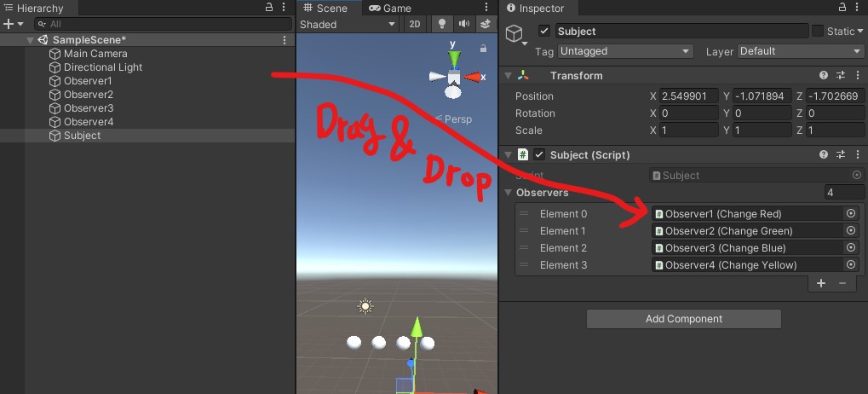The height and width of the screenshot is (394, 868).
Task: Lock the Inspector panel
Action: coord(842,7)
